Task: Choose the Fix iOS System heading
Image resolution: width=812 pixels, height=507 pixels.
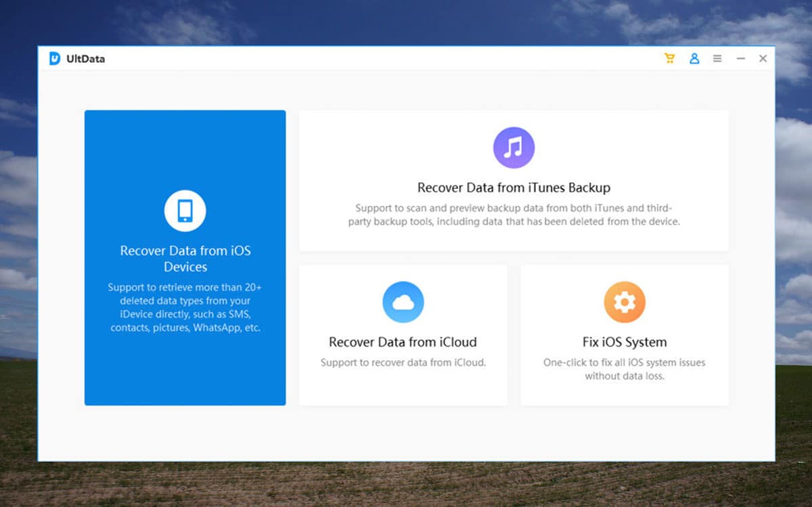Action: [x=625, y=342]
